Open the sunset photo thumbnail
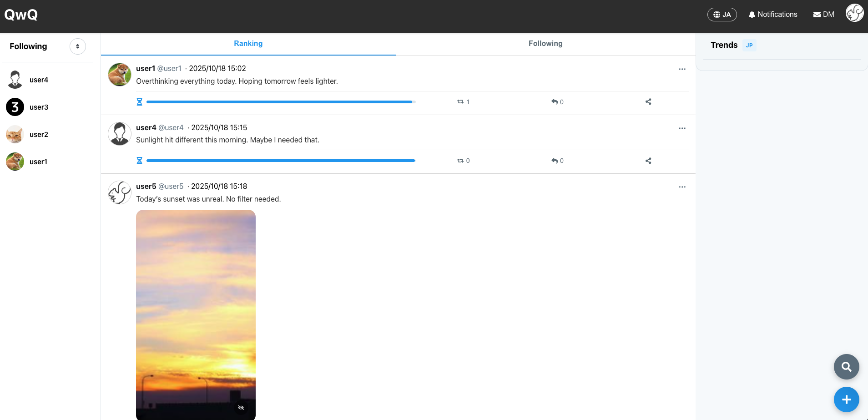The width and height of the screenshot is (868, 420). (196, 309)
